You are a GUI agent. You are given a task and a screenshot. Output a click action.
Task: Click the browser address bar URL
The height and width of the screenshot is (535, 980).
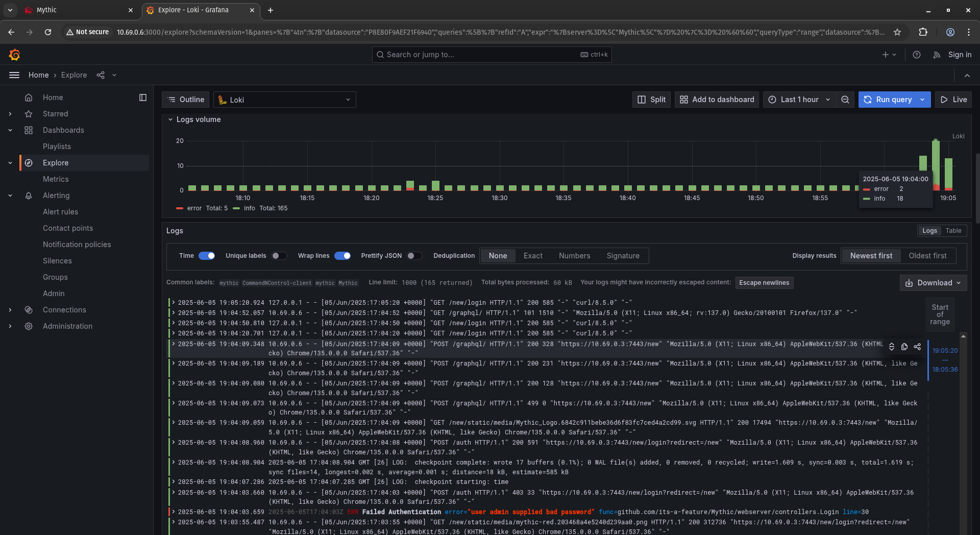500,32
